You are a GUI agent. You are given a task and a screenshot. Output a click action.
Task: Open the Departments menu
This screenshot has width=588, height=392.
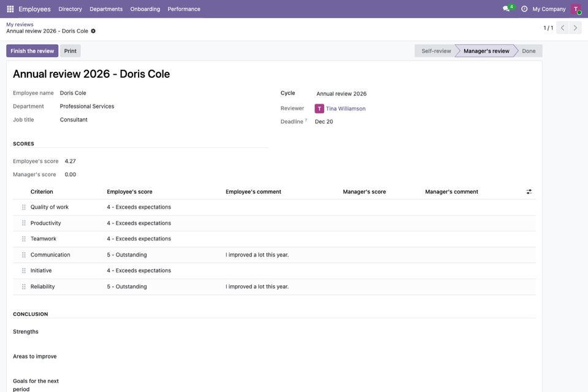coord(106,9)
